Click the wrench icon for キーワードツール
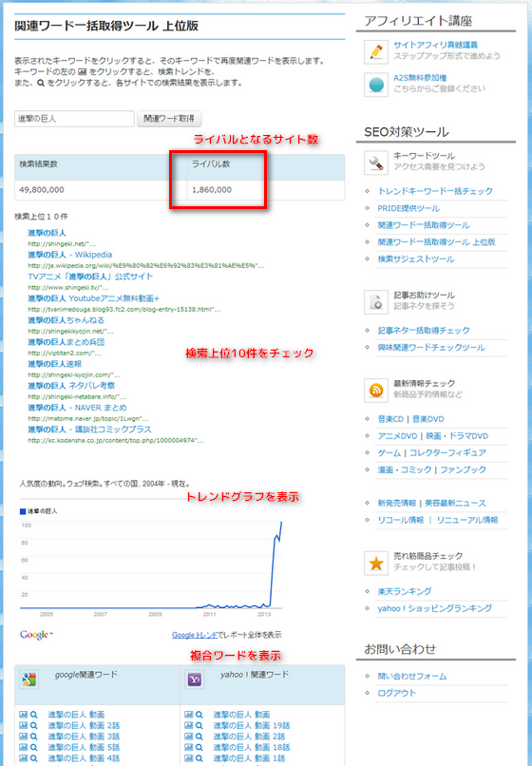 tap(376, 163)
